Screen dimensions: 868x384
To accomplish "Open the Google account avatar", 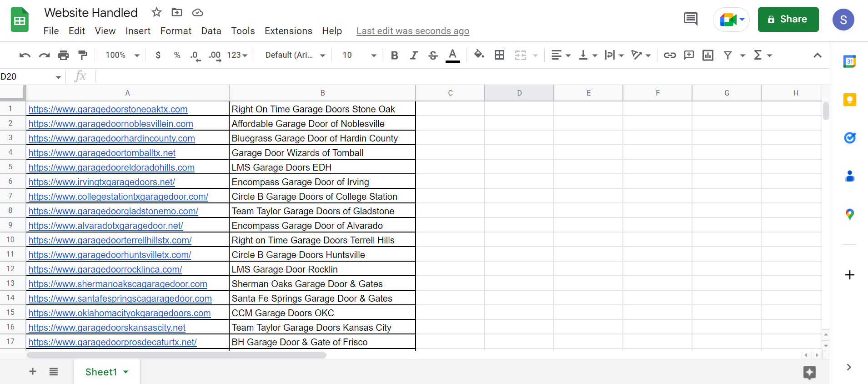I will [x=843, y=20].
